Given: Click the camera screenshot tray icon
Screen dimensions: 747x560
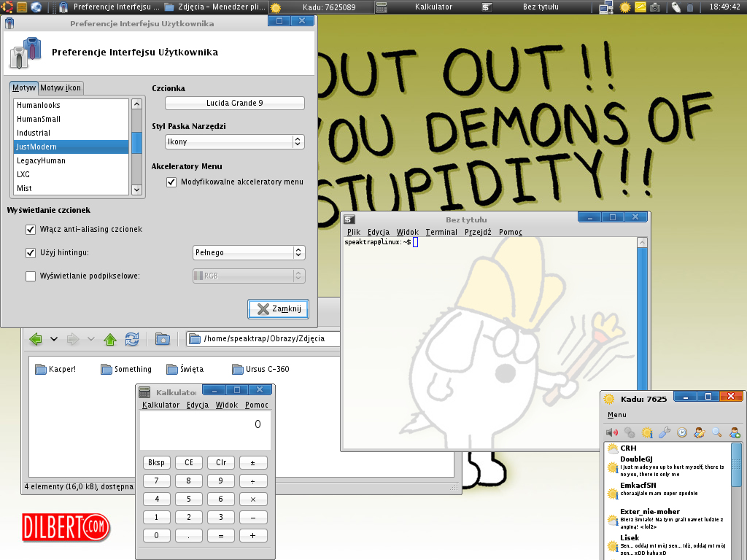Looking at the screenshot, I should (x=655, y=7).
